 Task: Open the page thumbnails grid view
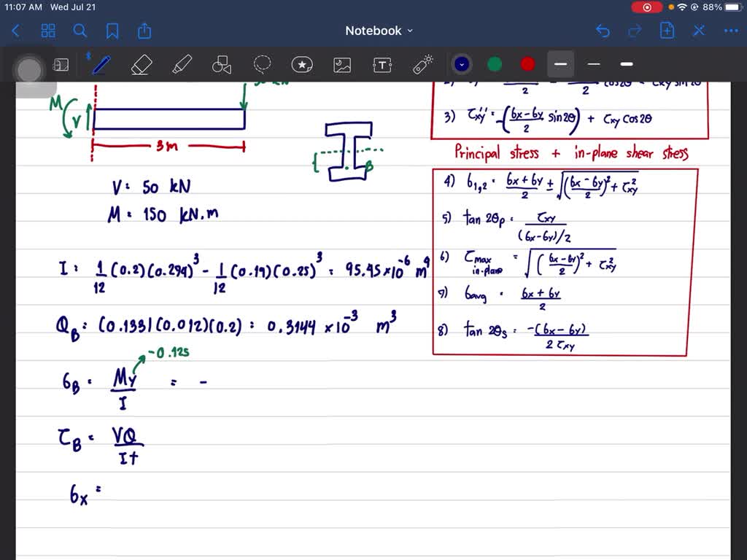point(48,30)
